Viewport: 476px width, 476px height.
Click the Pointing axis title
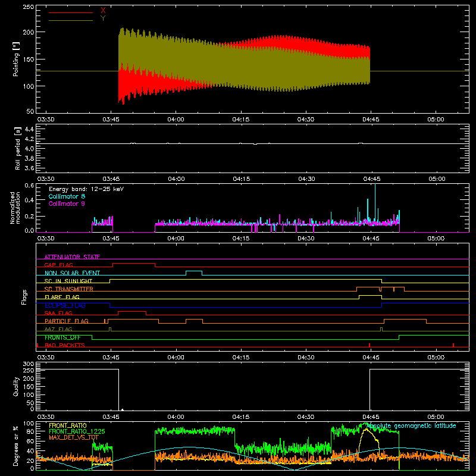click(16, 59)
